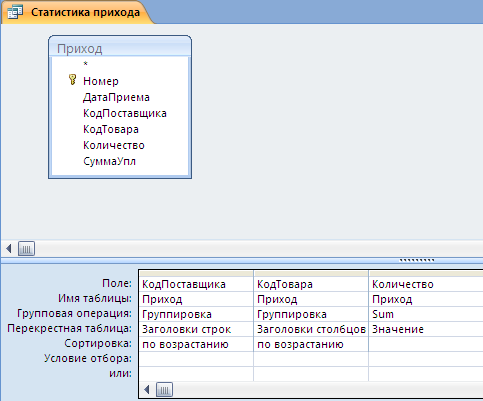The width and height of the screenshot is (483, 401).
Task: Click the primary key icon beside Номер
Action: pyautogui.click(x=72, y=80)
